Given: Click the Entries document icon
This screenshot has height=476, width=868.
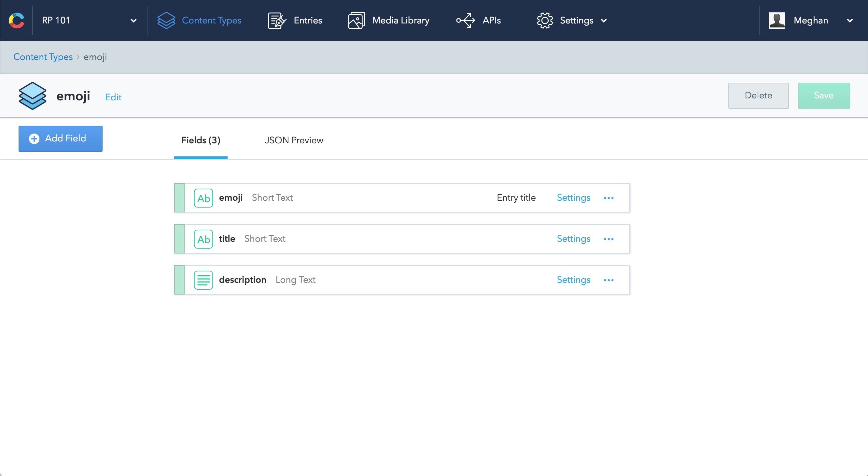Looking at the screenshot, I should click(277, 20).
